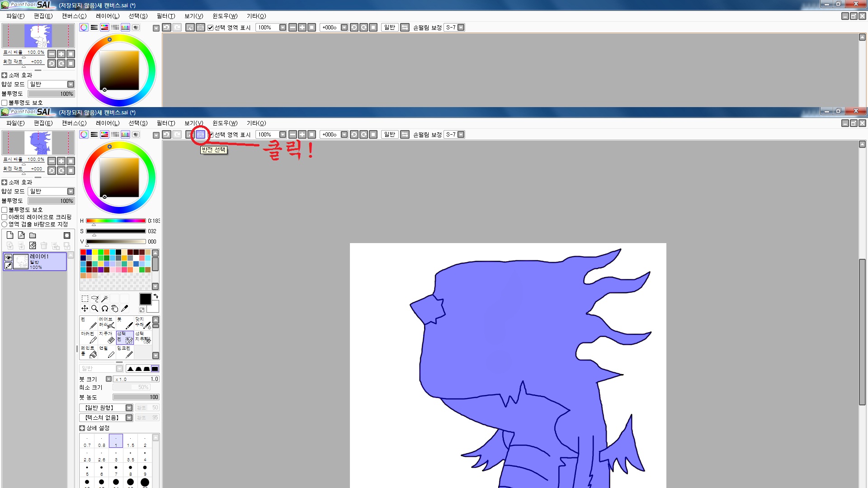868x488 pixels.
Task: Pick the red swatch in color palette
Action: point(83,252)
